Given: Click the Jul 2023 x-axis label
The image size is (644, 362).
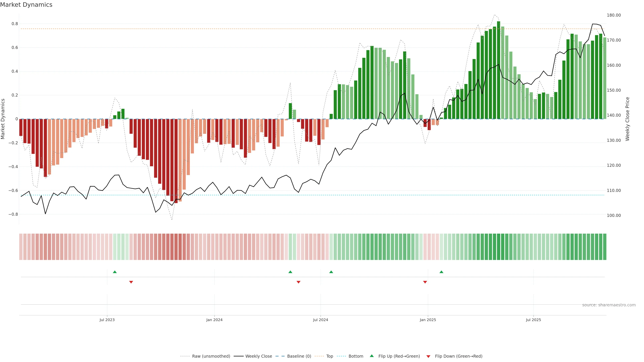Looking at the screenshot, I should point(107,320).
